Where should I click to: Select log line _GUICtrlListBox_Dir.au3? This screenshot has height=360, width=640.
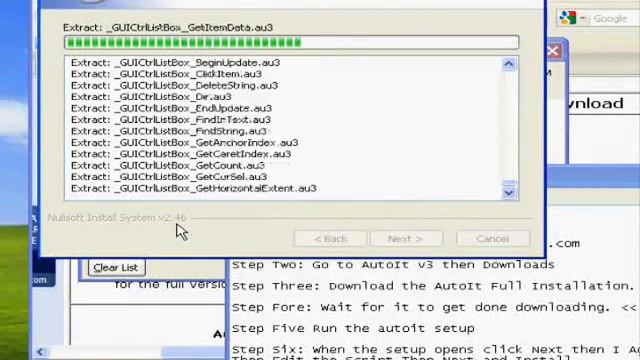pos(151,97)
